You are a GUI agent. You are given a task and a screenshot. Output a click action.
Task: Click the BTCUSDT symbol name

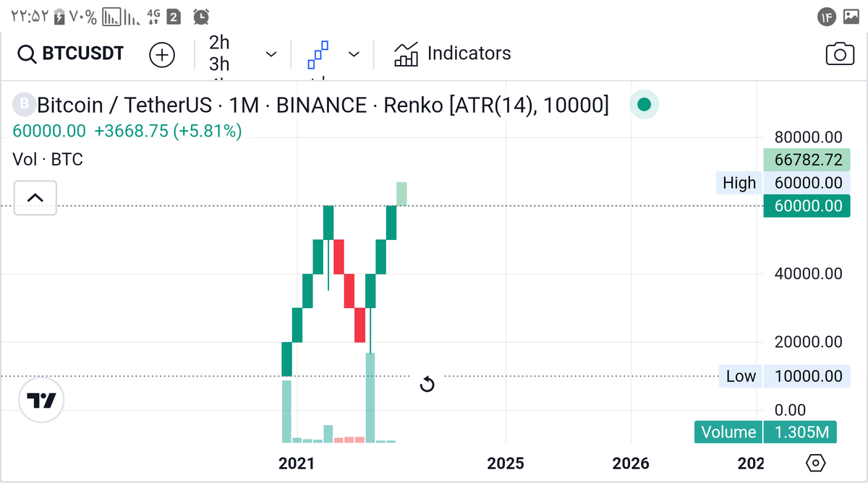83,53
